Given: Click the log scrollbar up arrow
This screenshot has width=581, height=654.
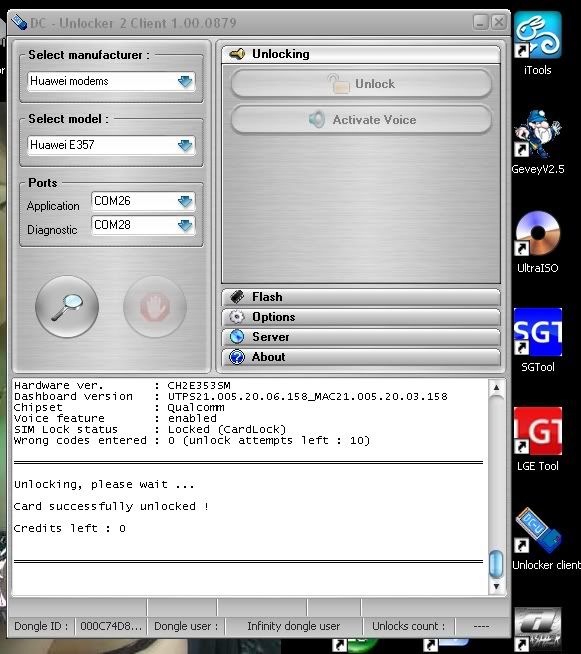Looking at the screenshot, I should pyautogui.click(x=496, y=387).
